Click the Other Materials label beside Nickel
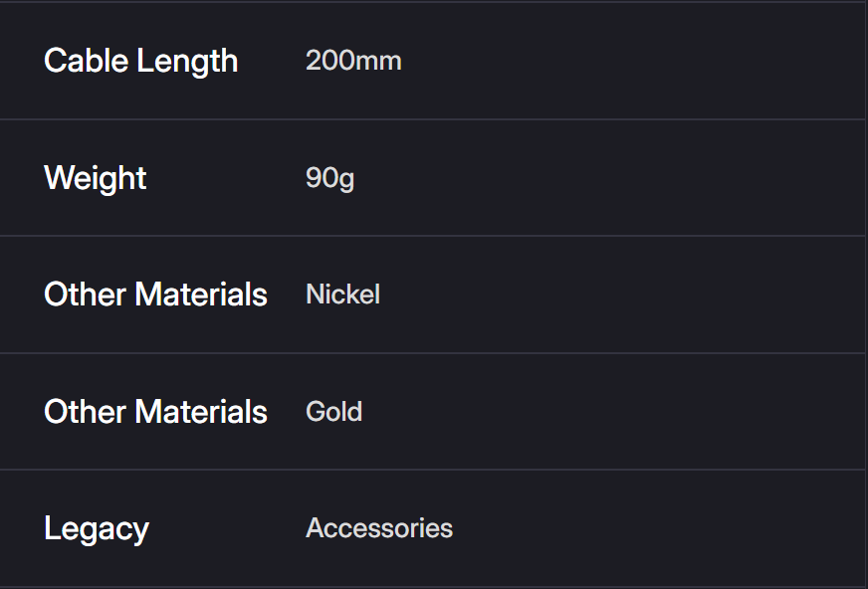This screenshot has height=589, width=868. pyautogui.click(x=155, y=294)
